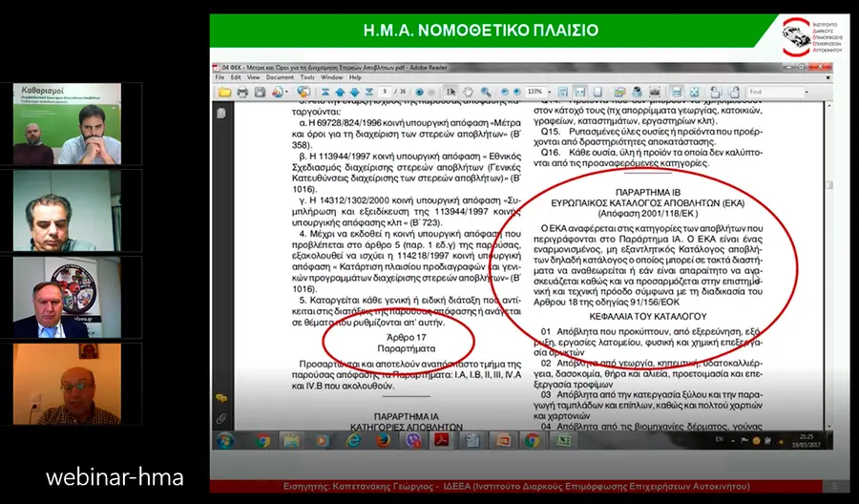Click the first rotate page icon
This screenshot has height=504, width=859.
click(x=716, y=92)
